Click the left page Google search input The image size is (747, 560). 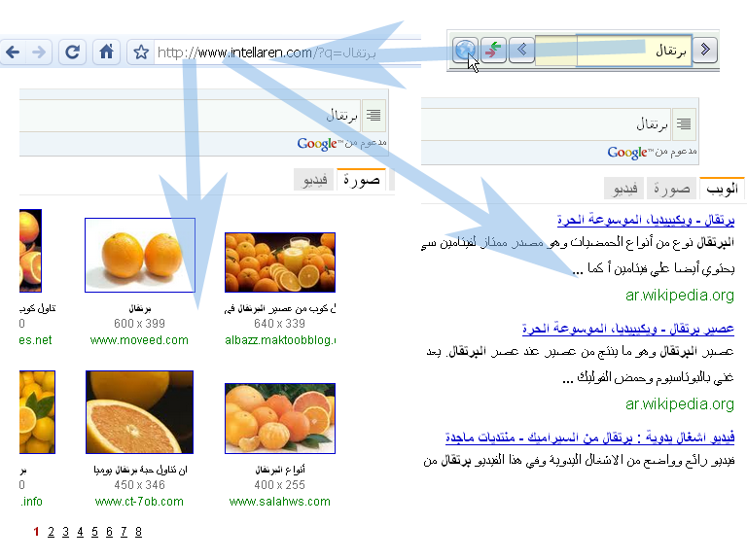(191, 116)
